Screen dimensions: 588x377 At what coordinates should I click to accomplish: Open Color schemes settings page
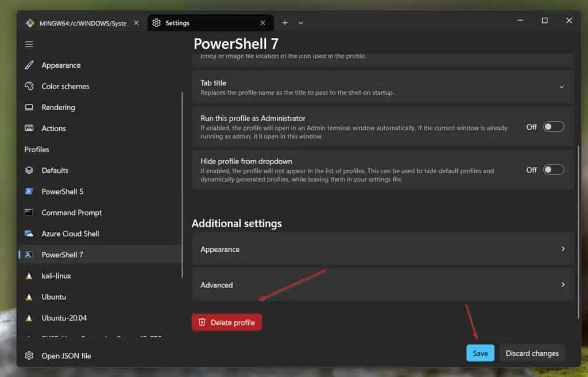tap(100, 86)
